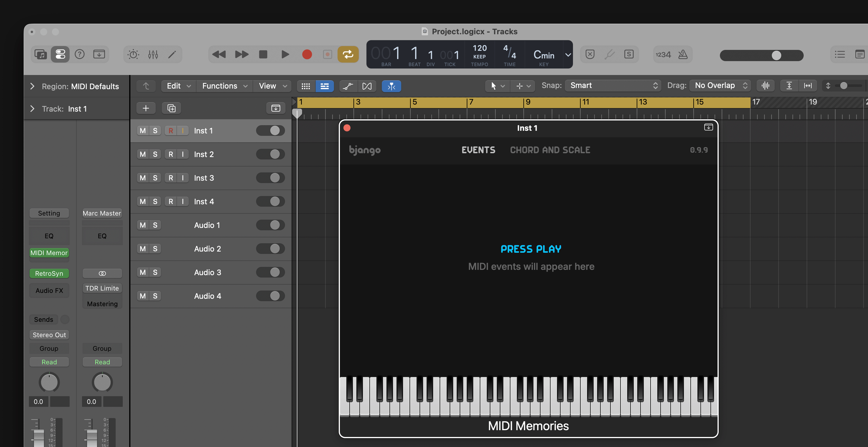
Task: Open the command-click tool menu
Action: click(x=523, y=86)
